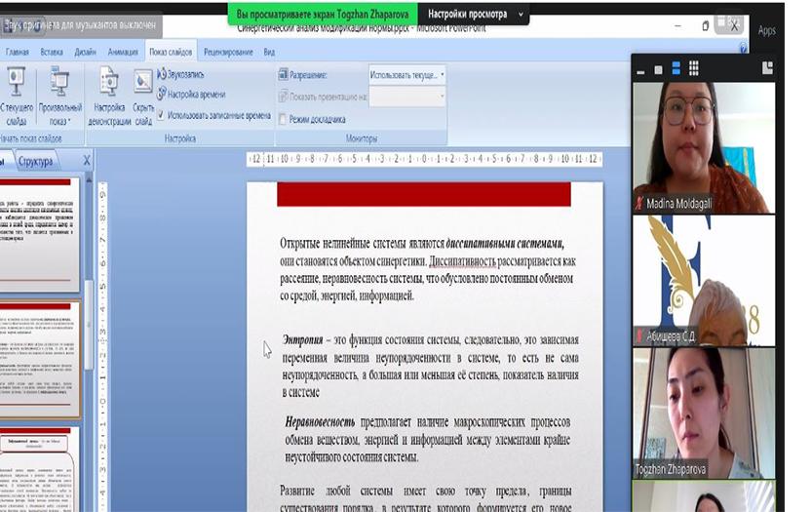Click the Zoom single-speaker view icon

pos(658,68)
